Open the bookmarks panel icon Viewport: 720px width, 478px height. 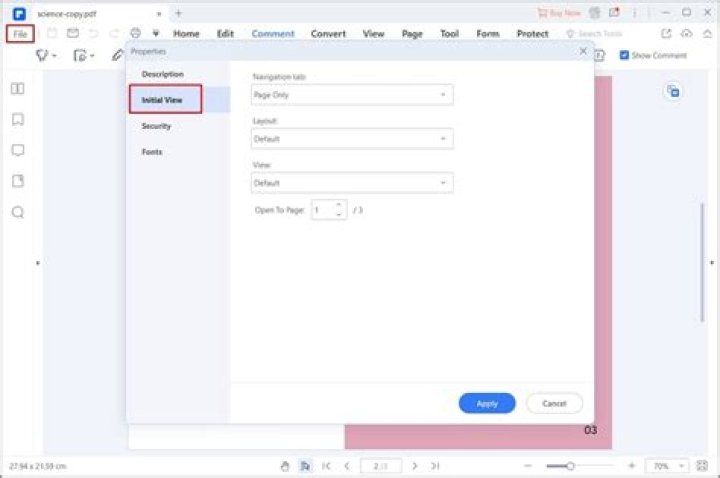[x=17, y=119]
